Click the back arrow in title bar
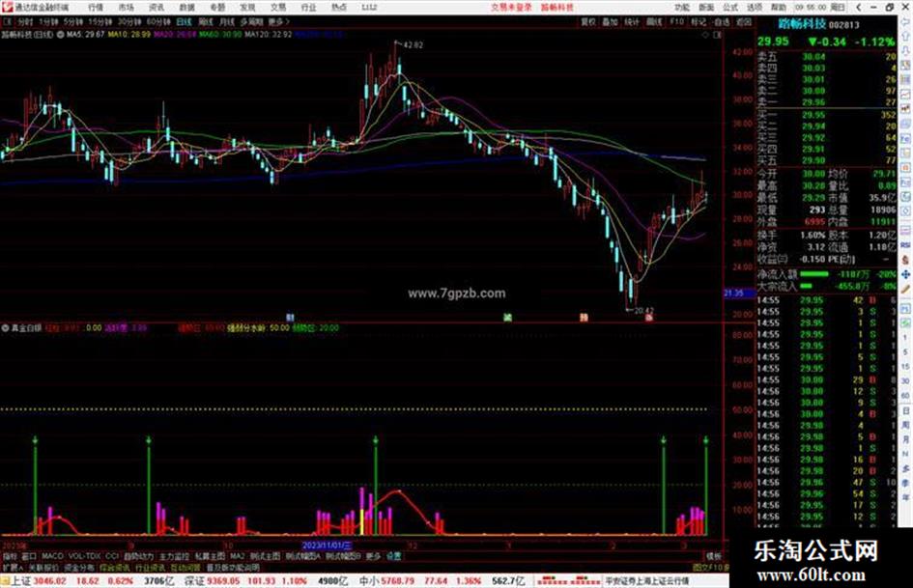913x588 pixels. pyautogui.click(x=859, y=7)
